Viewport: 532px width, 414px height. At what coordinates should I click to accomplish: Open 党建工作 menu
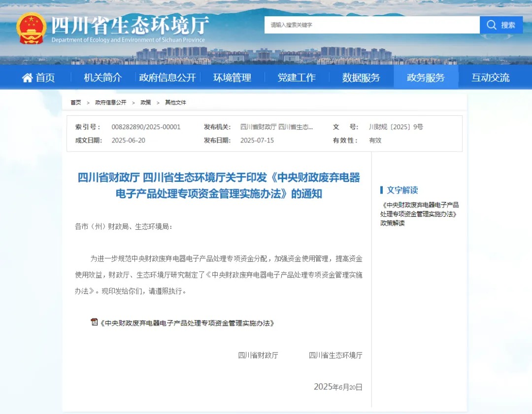coord(297,78)
